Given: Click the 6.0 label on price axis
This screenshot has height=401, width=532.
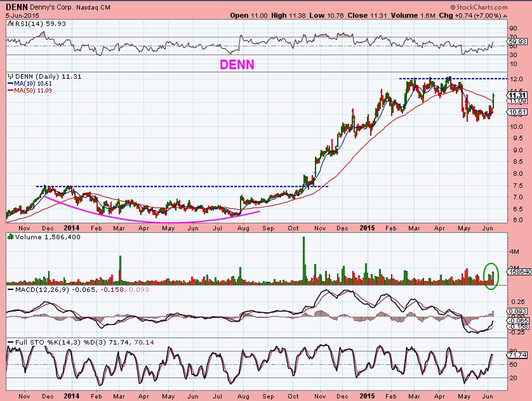Looking at the screenshot, I should click(x=518, y=220).
